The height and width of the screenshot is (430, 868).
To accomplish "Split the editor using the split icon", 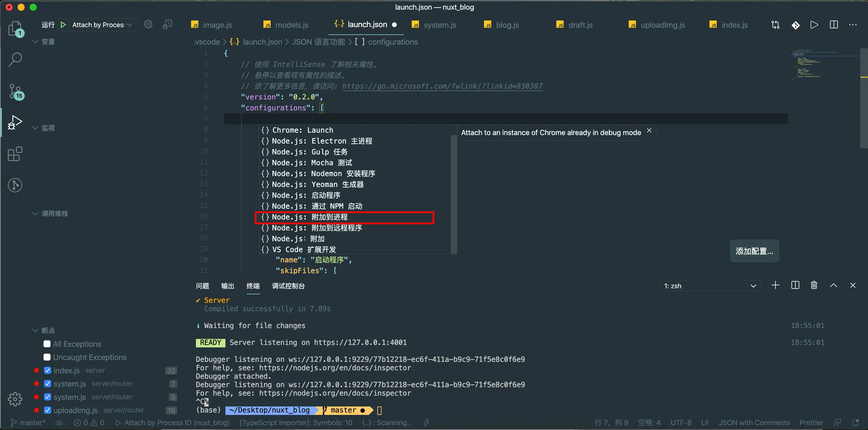I will tap(834, 25).
